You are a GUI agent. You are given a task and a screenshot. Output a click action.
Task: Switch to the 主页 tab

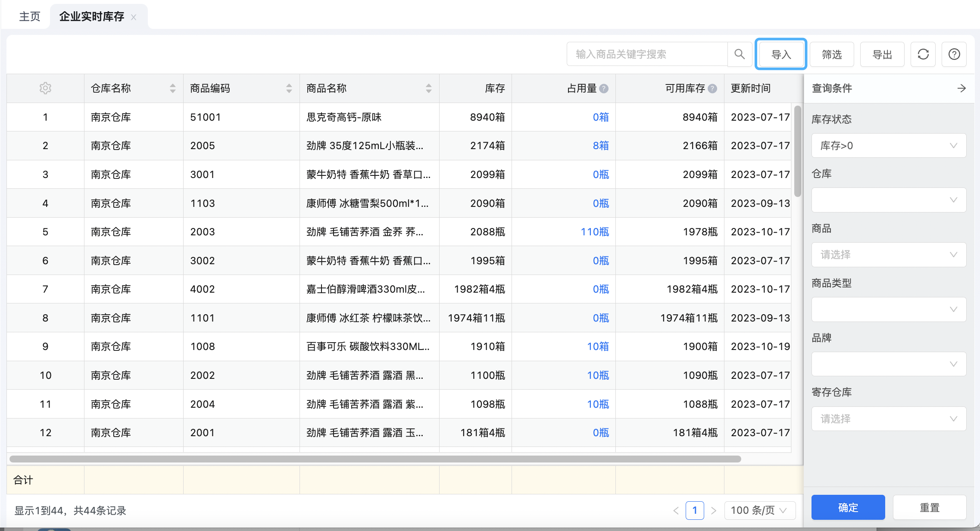tap(29, 17)
